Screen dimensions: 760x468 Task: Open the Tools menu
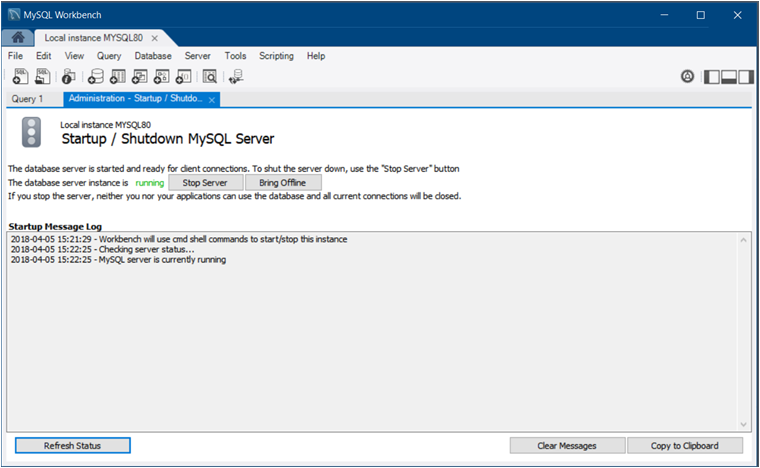(236, 56)
